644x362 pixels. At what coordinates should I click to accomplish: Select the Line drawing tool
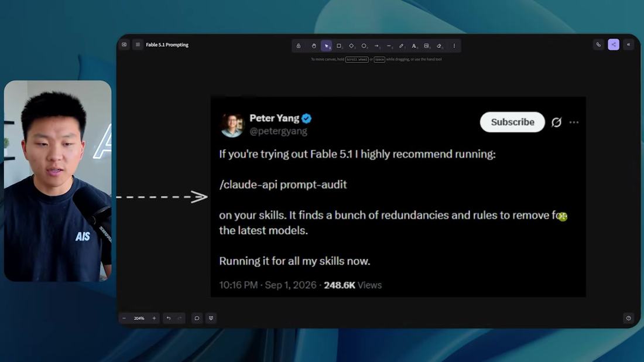click(389, 46)
